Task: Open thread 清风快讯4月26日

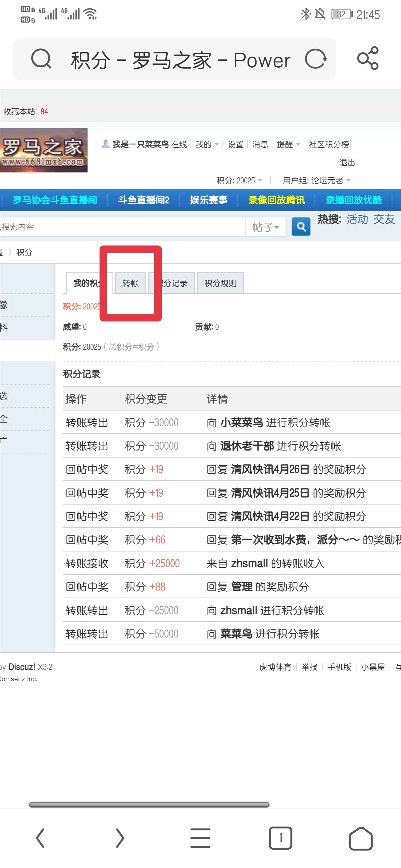Action: [270, 469]
